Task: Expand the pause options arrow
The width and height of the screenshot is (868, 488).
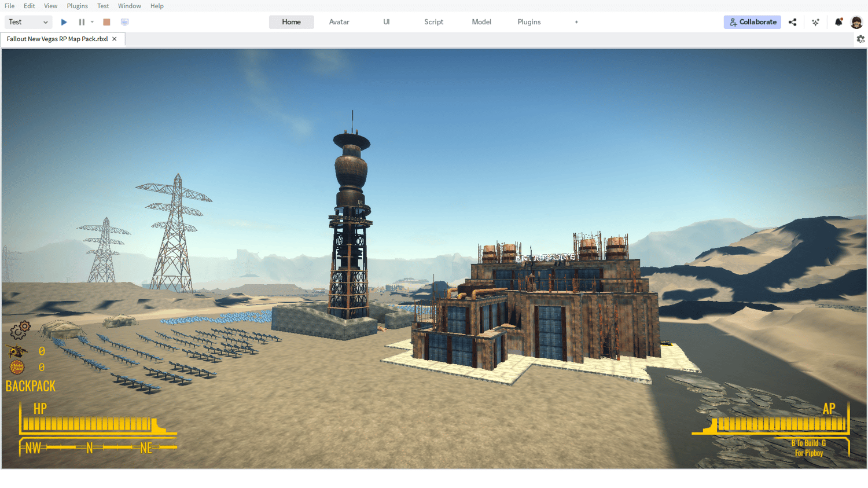Action: point(92,22)
